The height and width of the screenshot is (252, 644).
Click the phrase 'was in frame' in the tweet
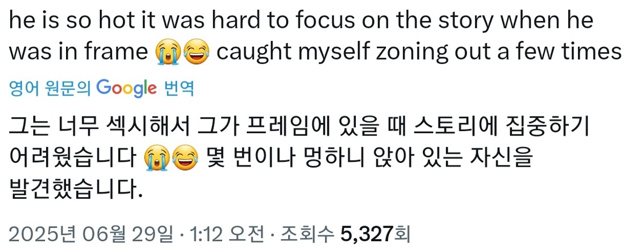(79, 53)
